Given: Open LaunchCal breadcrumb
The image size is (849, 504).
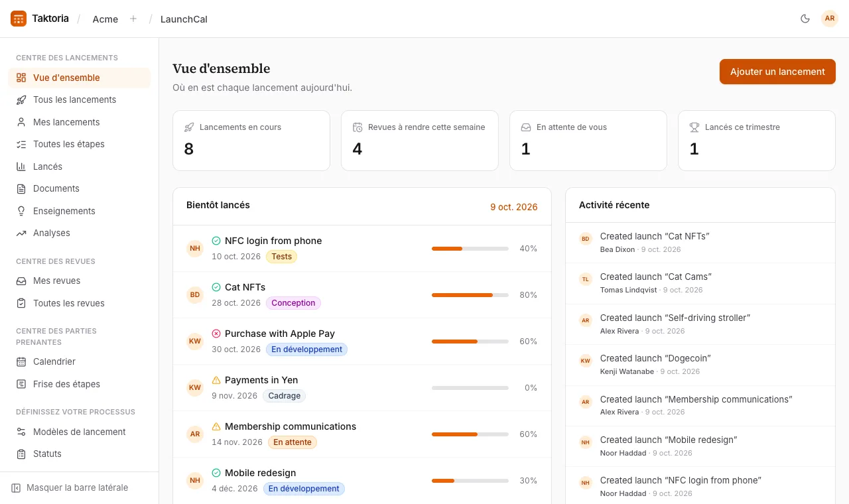Looking at the screenshot, I should click(184, 19).
